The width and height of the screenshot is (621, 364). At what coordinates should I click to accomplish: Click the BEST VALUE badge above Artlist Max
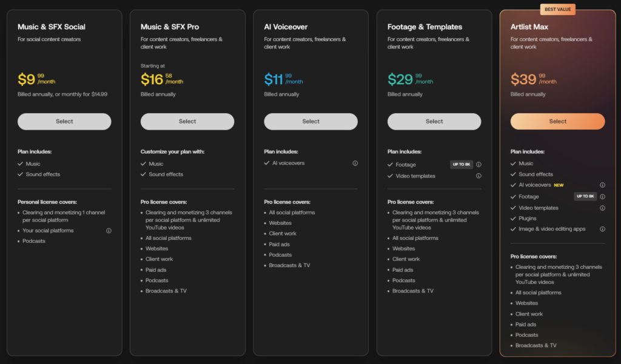[558, 9]
